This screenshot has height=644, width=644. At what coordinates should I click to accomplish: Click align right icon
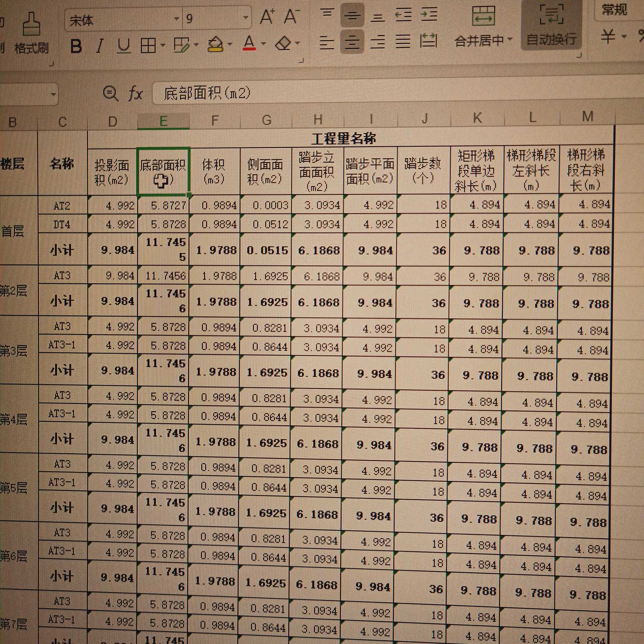(x=378, y=41)
